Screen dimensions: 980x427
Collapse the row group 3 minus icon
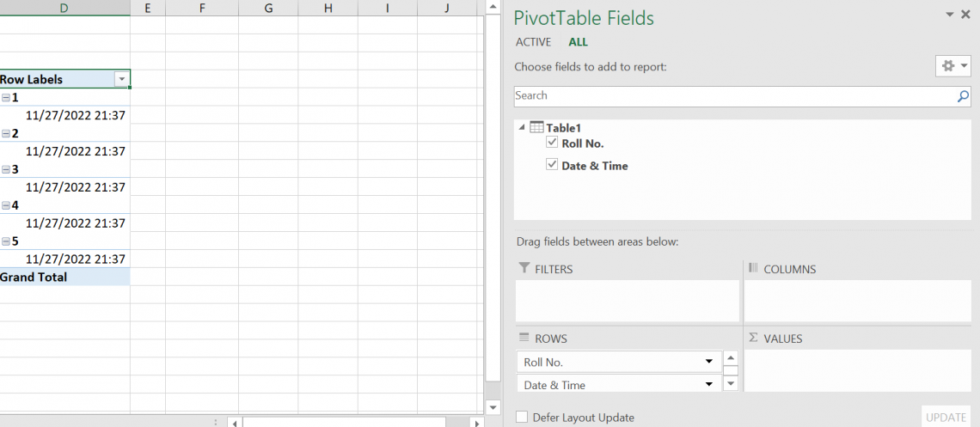tap(6, 170)
